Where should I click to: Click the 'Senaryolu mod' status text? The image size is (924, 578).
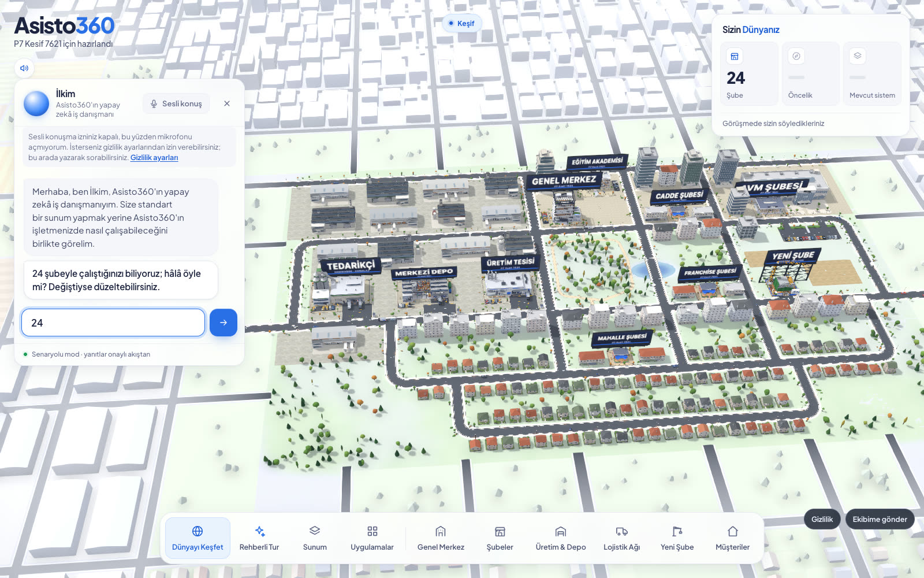[91, 354]
